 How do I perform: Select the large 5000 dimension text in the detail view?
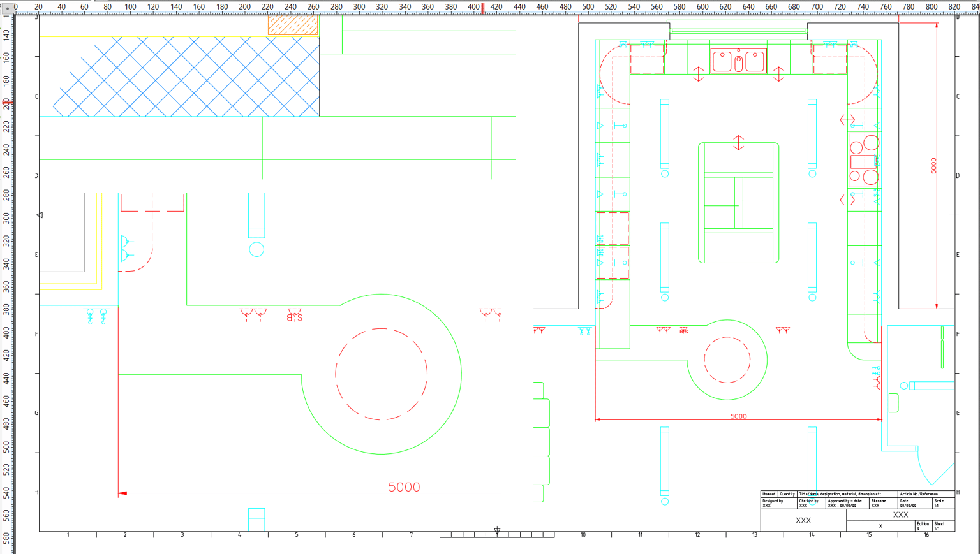(404, 487)
